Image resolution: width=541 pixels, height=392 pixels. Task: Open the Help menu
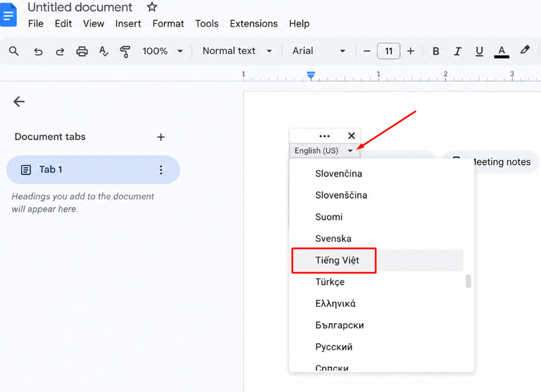click(299, 24)
